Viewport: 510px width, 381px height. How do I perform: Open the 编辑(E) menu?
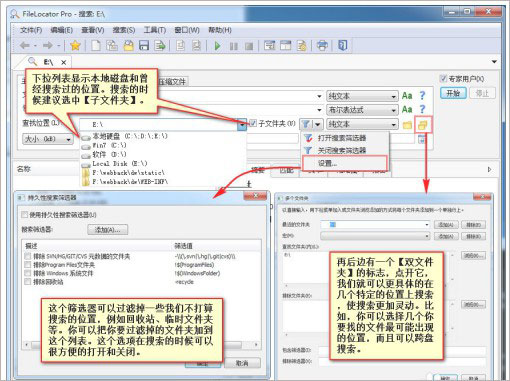61,30
